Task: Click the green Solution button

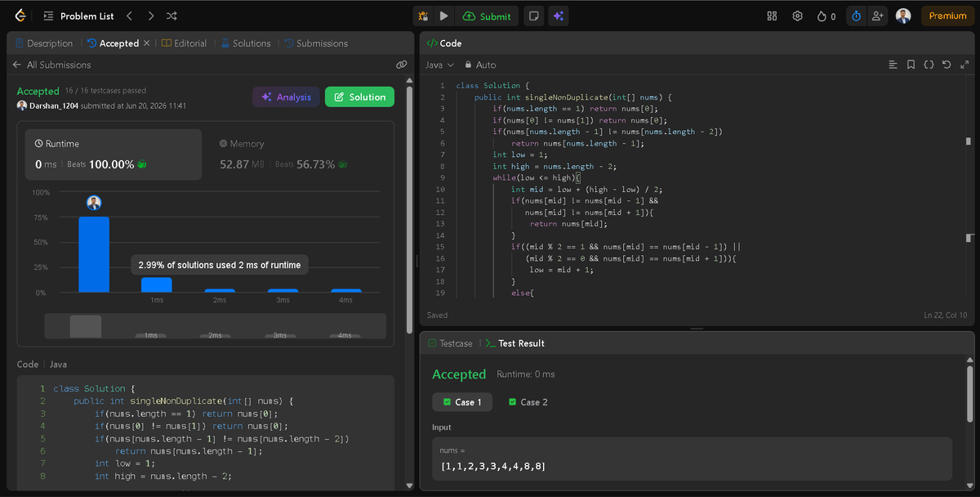Action: coord(359,96)
